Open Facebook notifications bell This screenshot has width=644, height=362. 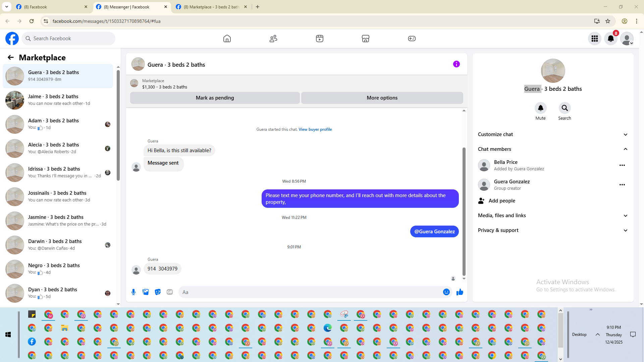610,39
